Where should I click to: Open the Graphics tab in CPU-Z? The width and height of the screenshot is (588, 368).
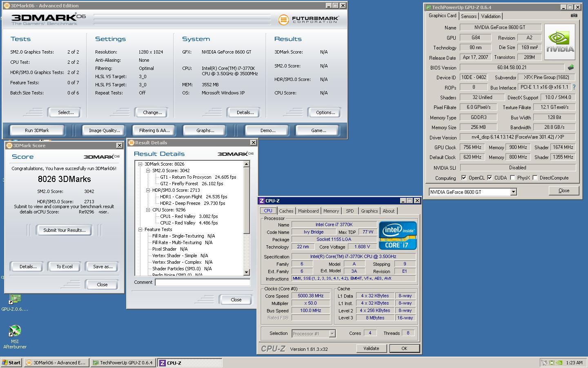tap(369, 211)
